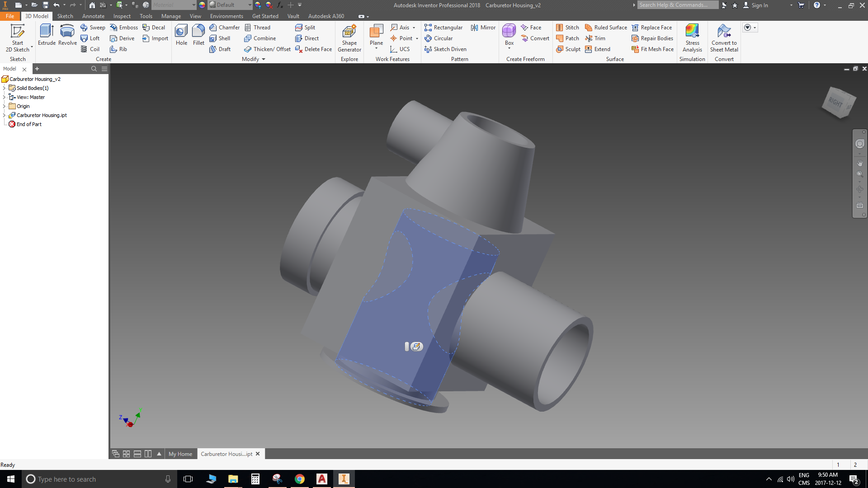This screenshot has height=488, width=868.
Task: Switch to My Home document tab
Action: [180, 454]
